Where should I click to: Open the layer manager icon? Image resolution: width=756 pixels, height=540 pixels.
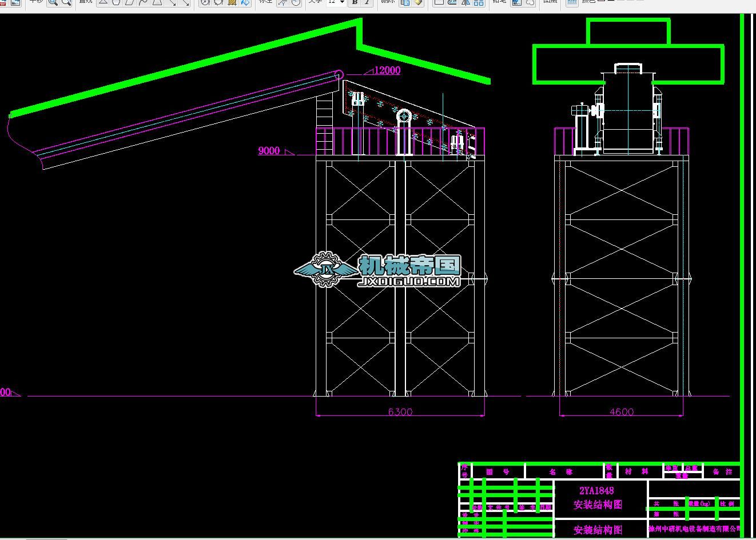[x=571, y=2]
